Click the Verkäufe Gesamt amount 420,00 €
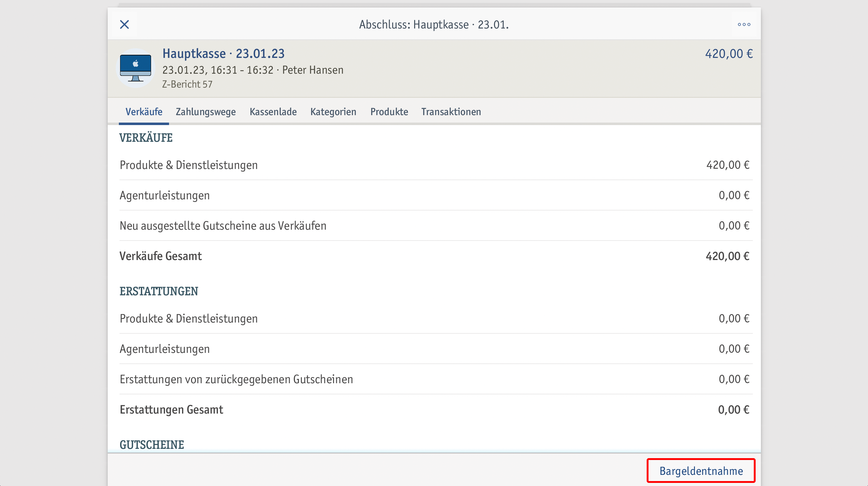The width and height of the screenshot is (868, 486). coord(727,256)
